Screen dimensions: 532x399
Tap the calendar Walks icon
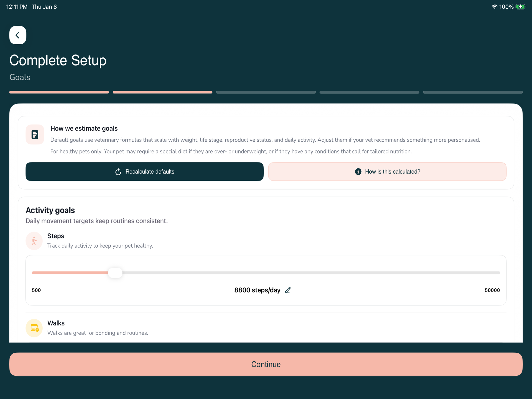coord(34,328)
